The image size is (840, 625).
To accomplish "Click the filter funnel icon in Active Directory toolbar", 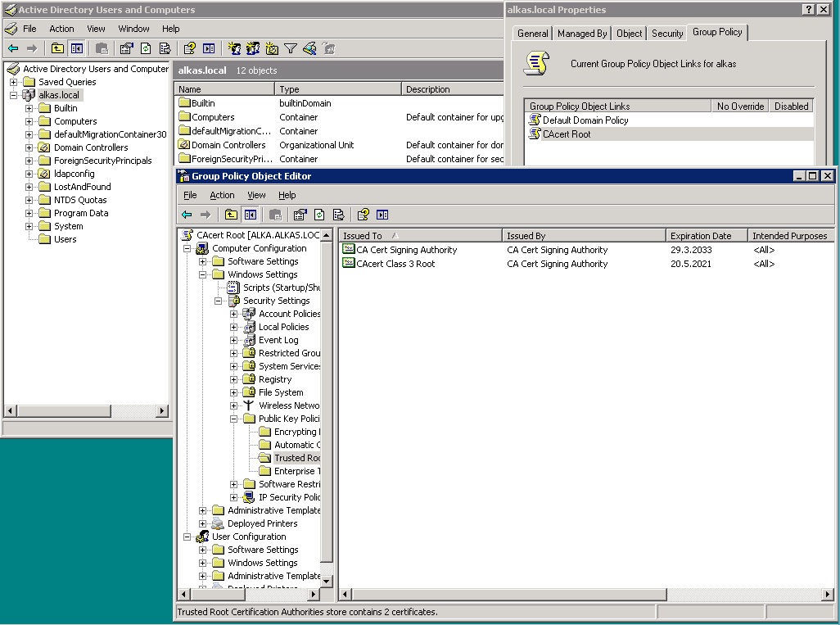I will [x=290, y=48].
